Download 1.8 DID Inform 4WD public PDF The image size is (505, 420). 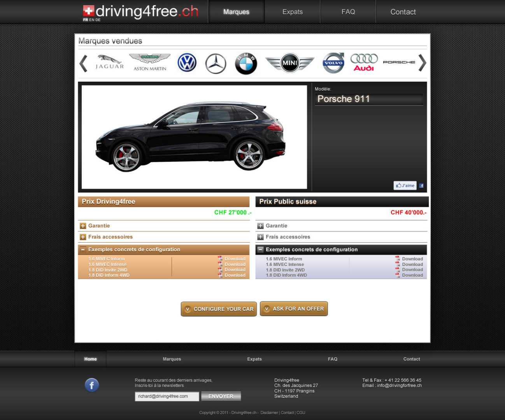tap(409, 275)
